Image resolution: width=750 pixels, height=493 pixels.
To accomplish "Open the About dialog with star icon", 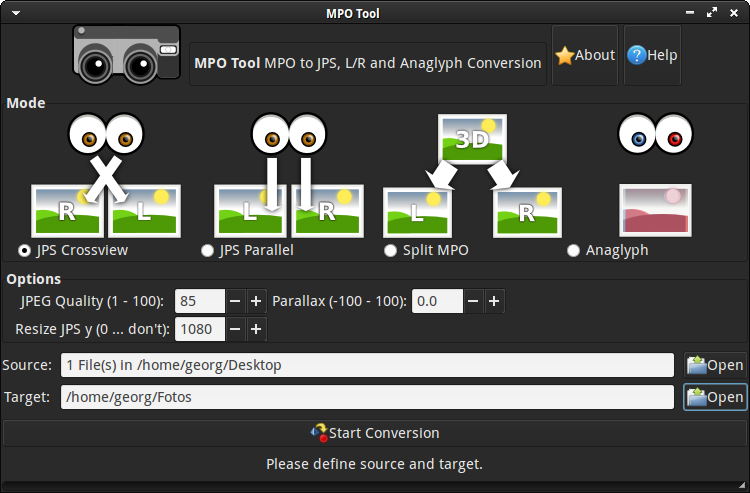I will [585, 56].
